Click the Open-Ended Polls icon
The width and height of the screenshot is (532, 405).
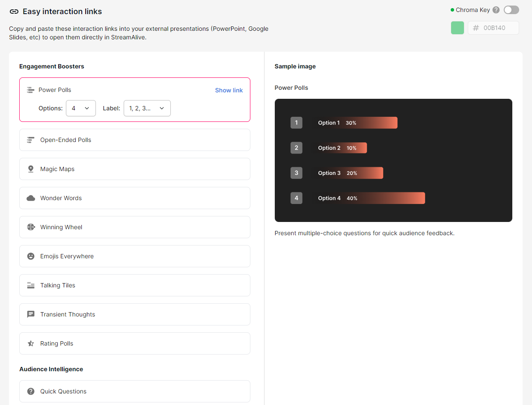coord(31,140)
